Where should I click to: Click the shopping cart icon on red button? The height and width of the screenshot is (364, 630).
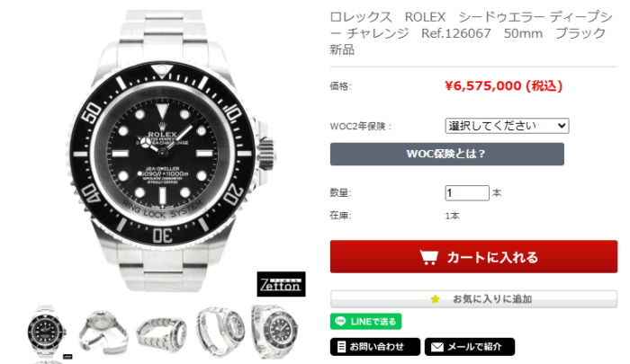click(x=428, y=257)
